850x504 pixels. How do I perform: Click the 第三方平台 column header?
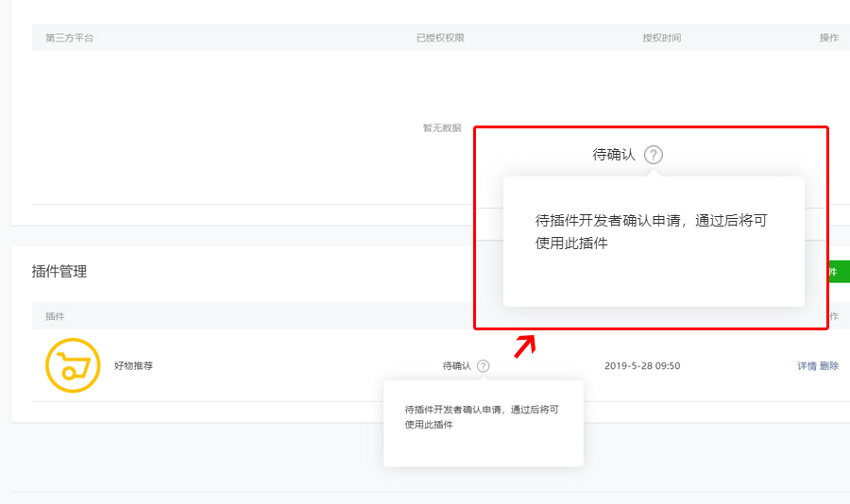(69, 38)
